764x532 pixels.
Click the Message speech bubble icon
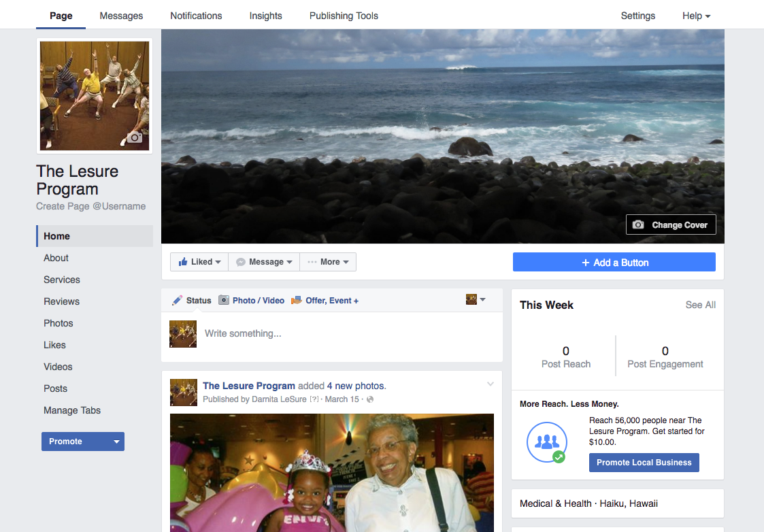(x=241, y=262)
